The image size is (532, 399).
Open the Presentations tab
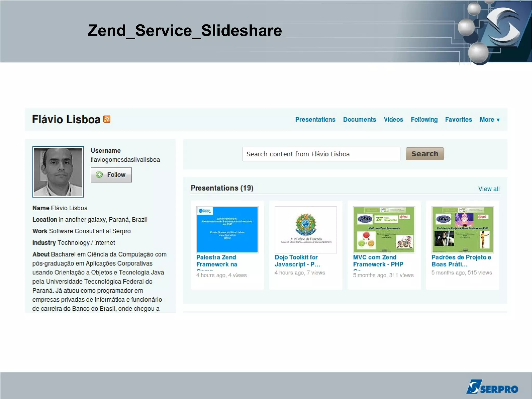315,120
